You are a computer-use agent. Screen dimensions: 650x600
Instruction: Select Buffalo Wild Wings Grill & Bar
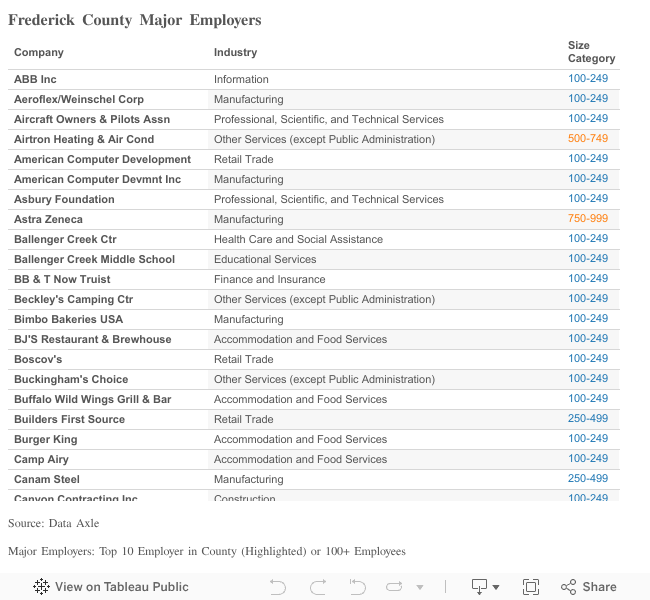[93, 399]
